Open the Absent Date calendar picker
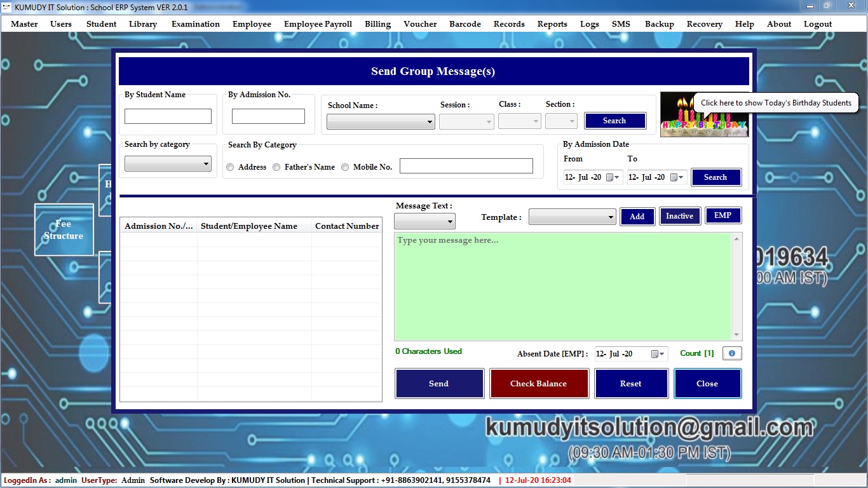 tap(658, 354)
